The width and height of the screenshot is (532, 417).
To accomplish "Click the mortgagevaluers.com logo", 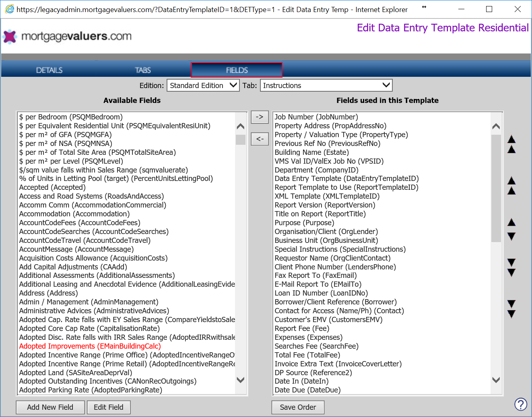I will [67, 36].
